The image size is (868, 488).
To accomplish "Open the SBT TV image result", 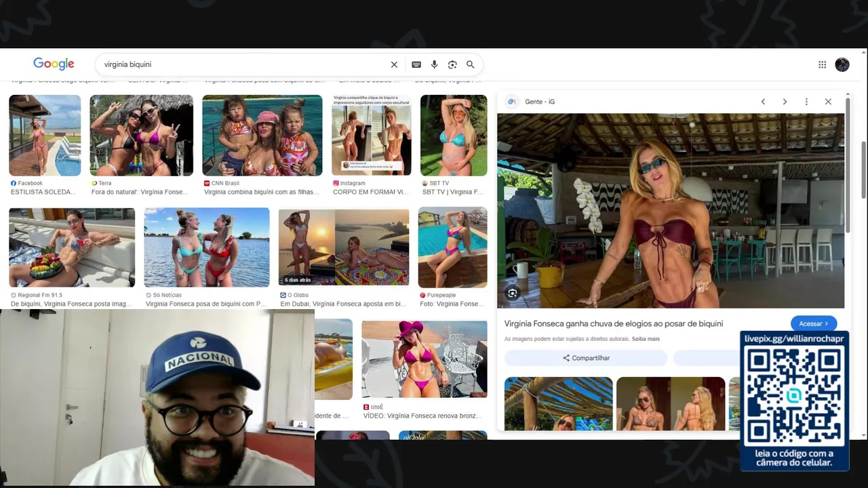I will pos(454,136).
